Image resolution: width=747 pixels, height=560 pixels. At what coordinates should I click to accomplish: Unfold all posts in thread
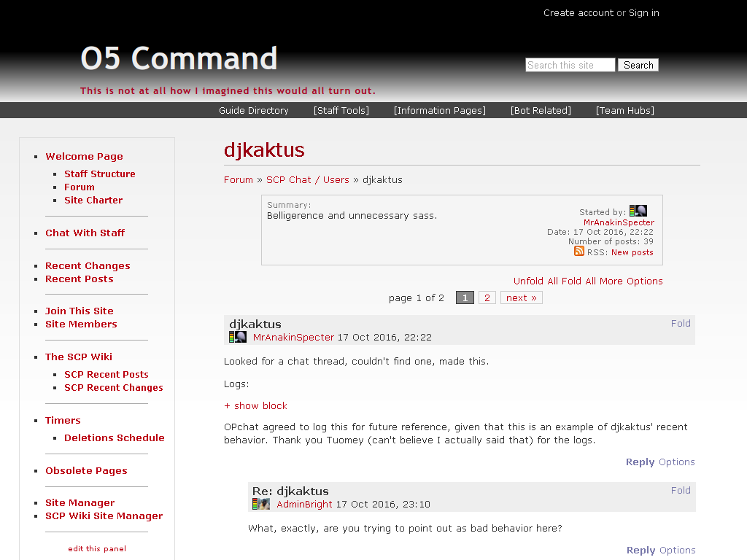click(528, 281)
